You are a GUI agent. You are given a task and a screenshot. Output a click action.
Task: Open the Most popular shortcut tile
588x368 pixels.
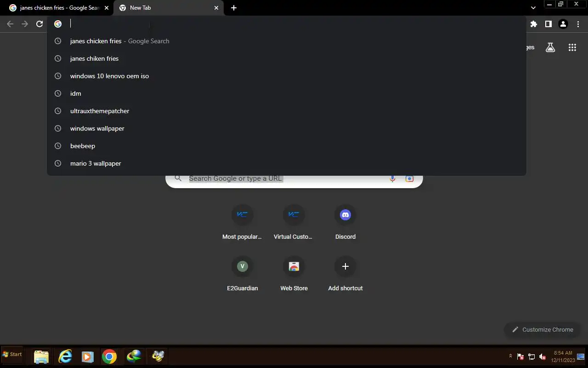point(242,222)
